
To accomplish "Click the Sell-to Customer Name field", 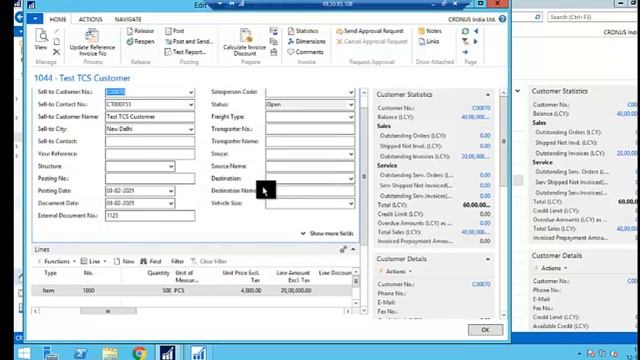I will point(150,117).
